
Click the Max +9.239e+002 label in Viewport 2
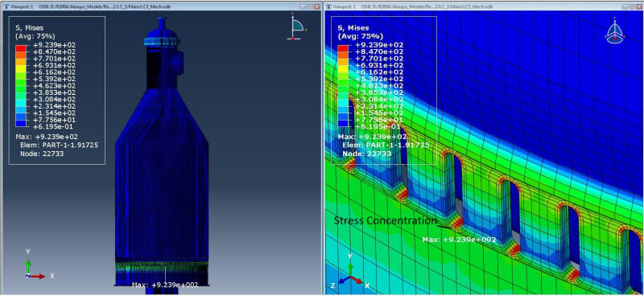459,240
